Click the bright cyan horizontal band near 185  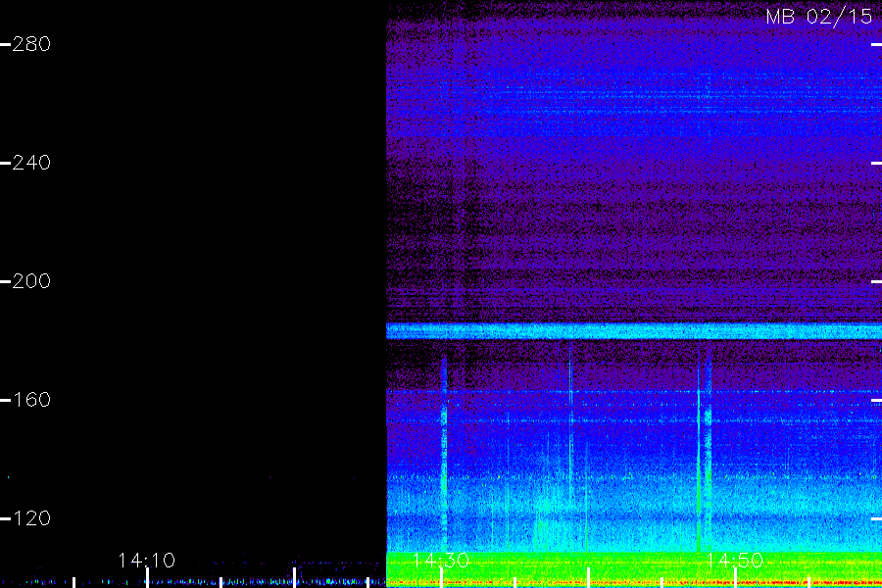634,331
